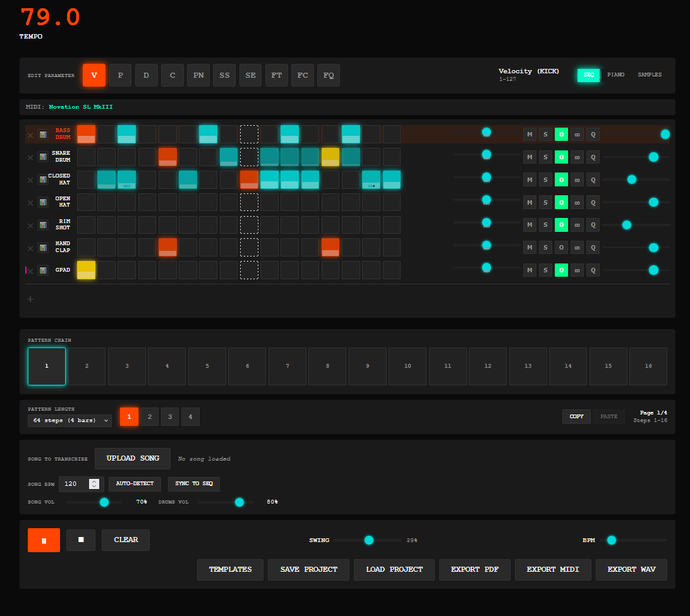Click the AUTO-DETECT button
The image size is (690, 616).
pos(135,483)
